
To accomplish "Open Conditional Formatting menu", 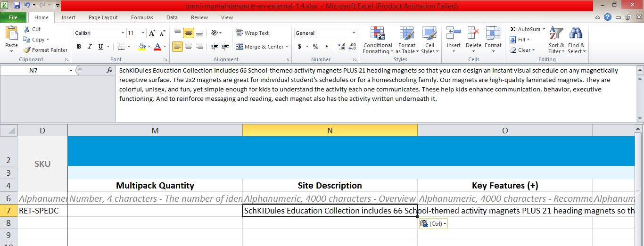I will click(378, 40).
